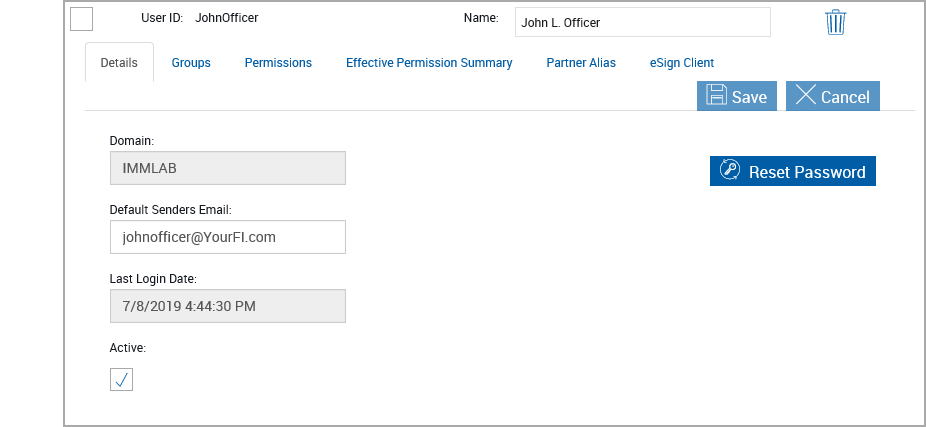Click the X icon on Cancel
This screenshot has width=926, height=427.
click(x=805, y=96)
